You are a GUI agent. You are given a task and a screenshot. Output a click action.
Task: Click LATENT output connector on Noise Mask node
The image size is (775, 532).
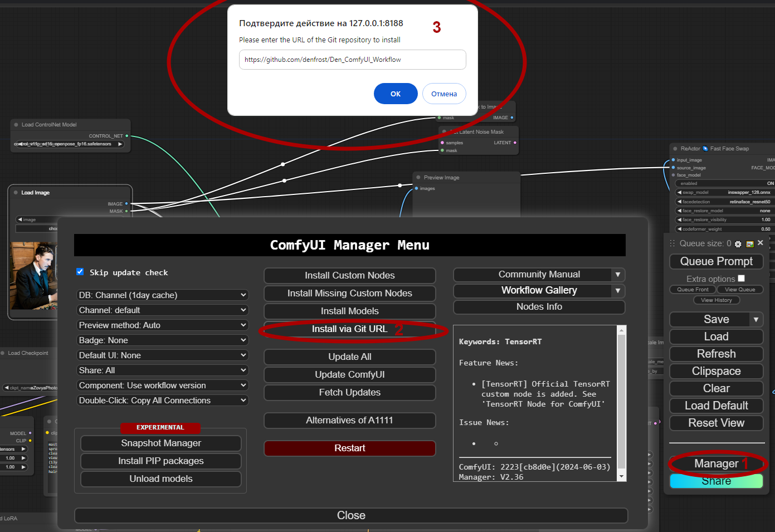[x=515, y=143]
